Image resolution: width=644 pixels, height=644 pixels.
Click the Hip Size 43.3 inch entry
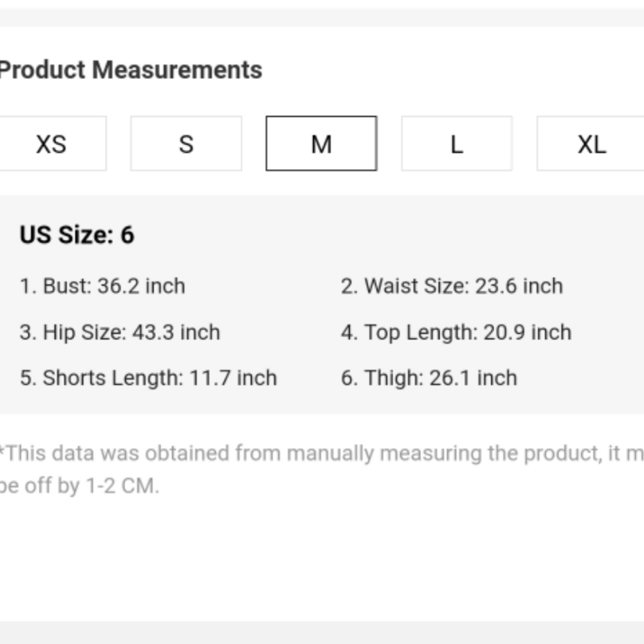[120, 332]
